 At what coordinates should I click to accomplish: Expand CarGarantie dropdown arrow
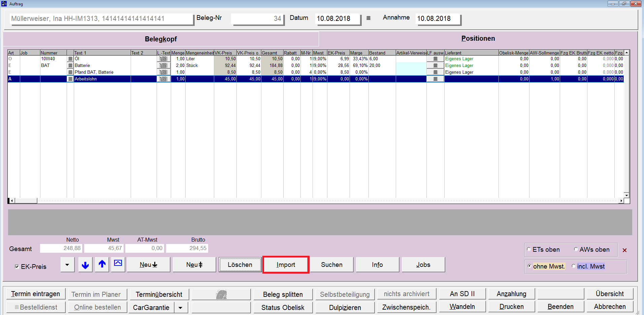click(x=181, y=308)
